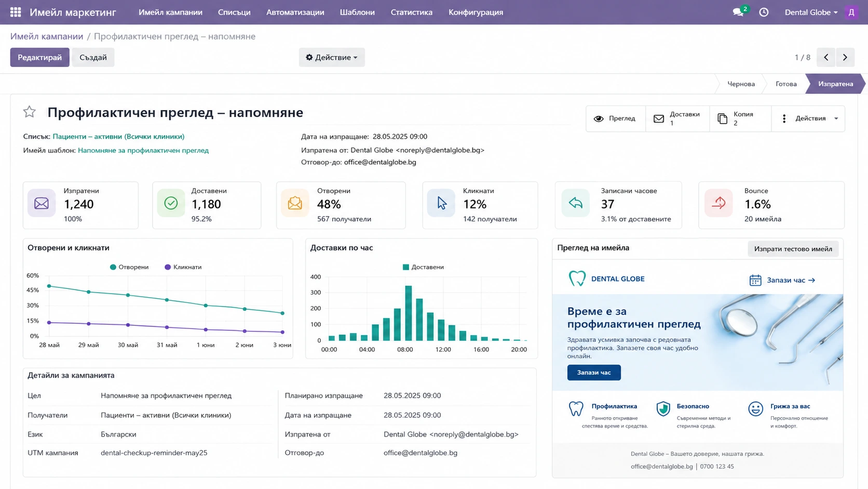Select the Чернова status stage
The width and height of the screenshot is (868, 489).
(741, 84)
